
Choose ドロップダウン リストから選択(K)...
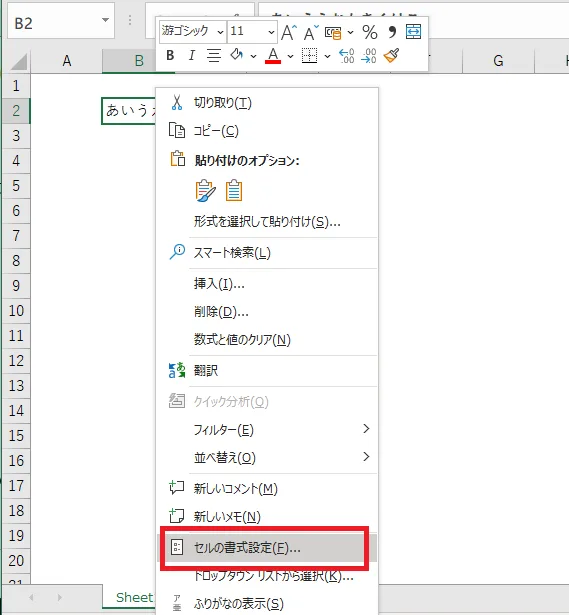click(267, 576)
